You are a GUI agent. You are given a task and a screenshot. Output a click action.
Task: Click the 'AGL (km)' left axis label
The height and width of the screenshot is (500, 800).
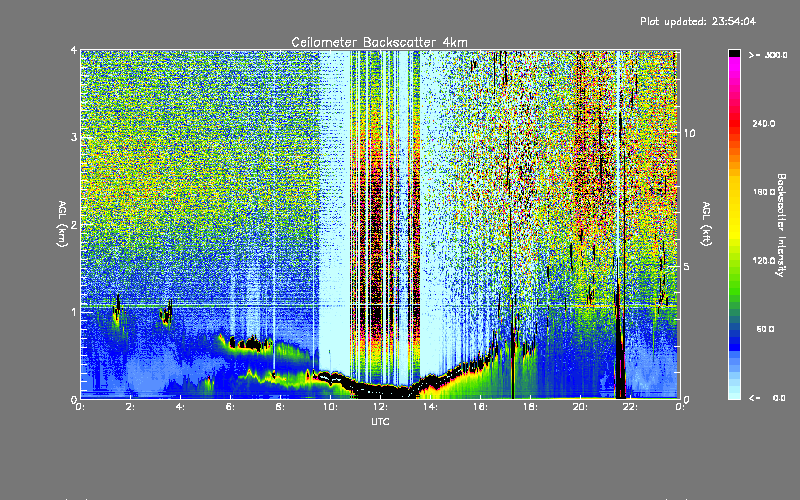coord(62,224)
